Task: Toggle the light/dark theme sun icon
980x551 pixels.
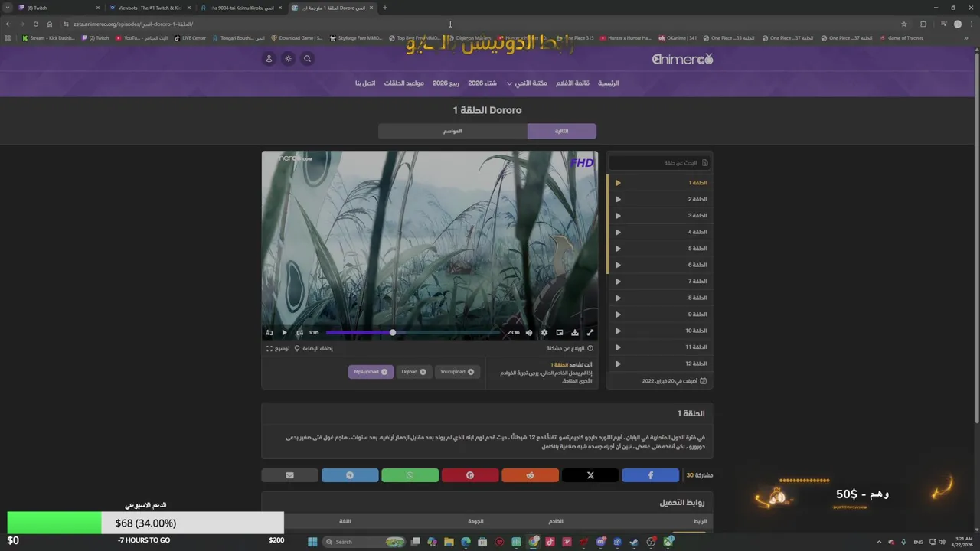Action: click(288, 58)
